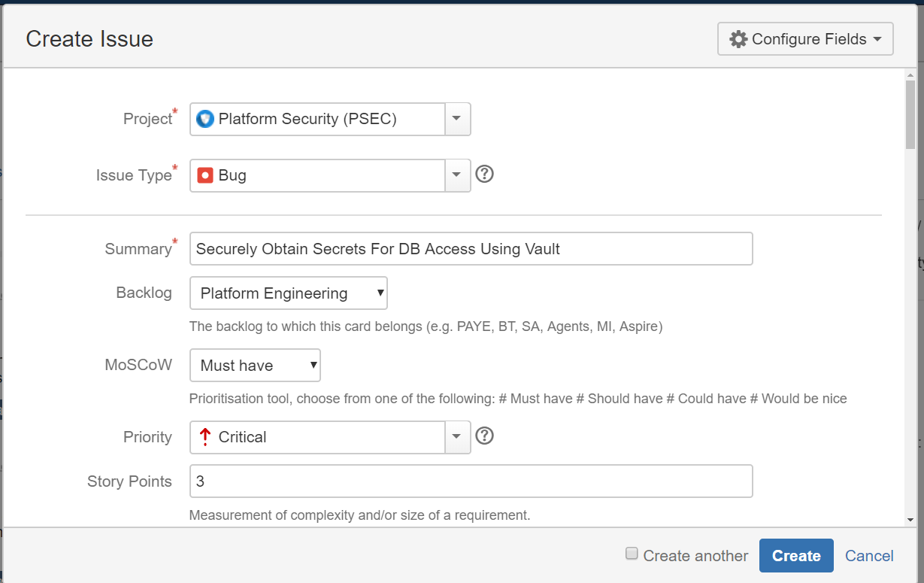This screenshot has height=583, width=924.
Task: Click scrollbar down arrow at bottom
Action: pos(910,520)
